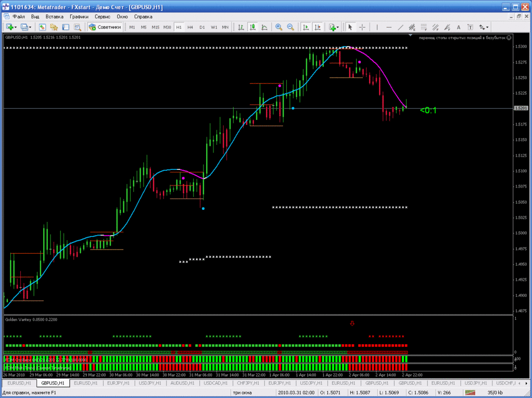Screen dimensions: 532x398
Task: Click the 'C: 1.5086' close value
Action: (419, 393)
